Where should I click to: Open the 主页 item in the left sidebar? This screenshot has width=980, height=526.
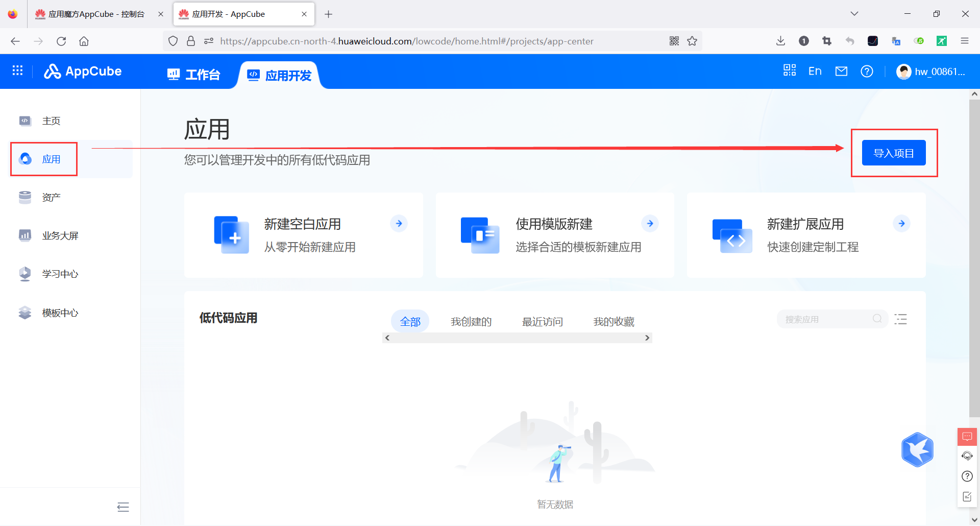pyautogui.click(x=51, y=121)
